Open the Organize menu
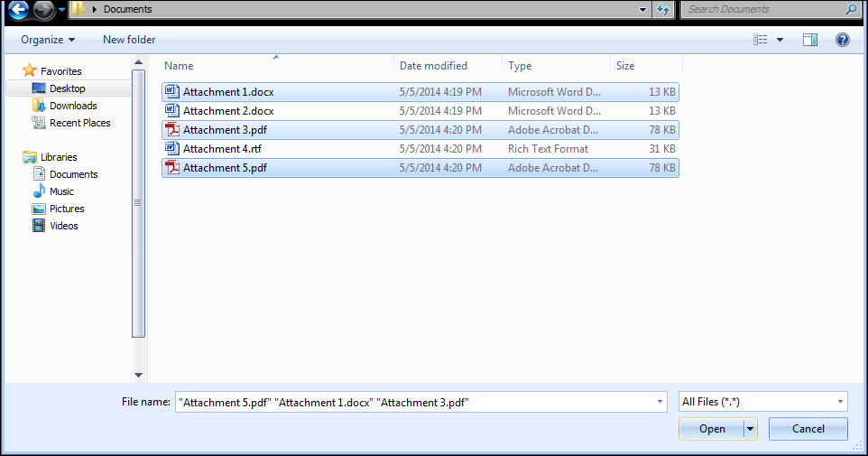868x456 pixels. point(48,40)
